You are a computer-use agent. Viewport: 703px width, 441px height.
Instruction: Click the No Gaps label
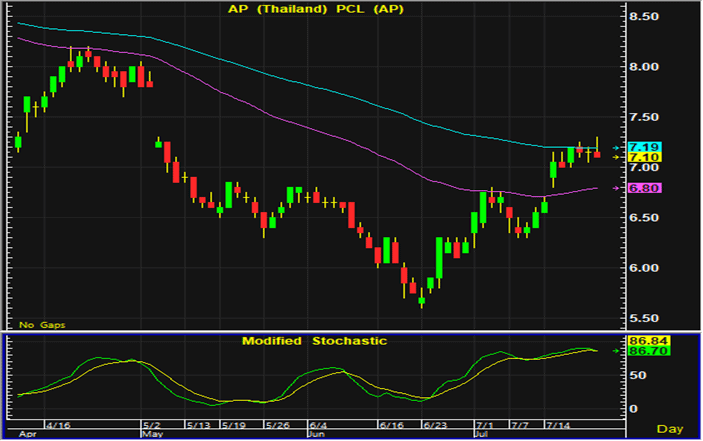point(38,325)
